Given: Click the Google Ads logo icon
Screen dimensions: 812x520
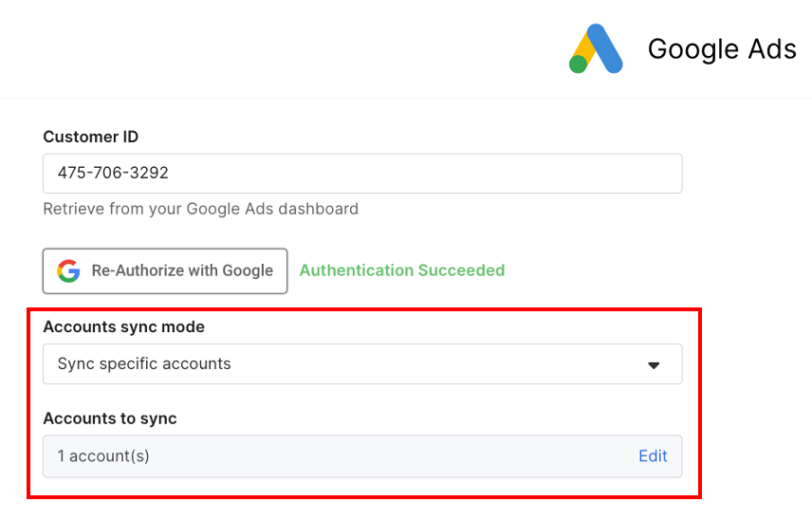Looking at the screenshot, I should coord(596,48).
